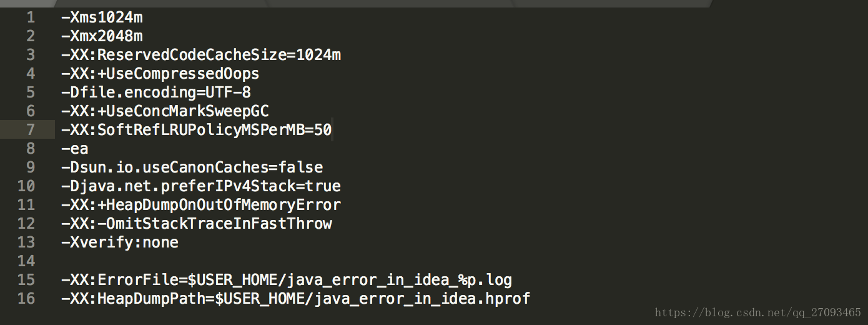Select the -Xms1024m line
Viewport: 868px width, 325px height.
pos(102,17)
